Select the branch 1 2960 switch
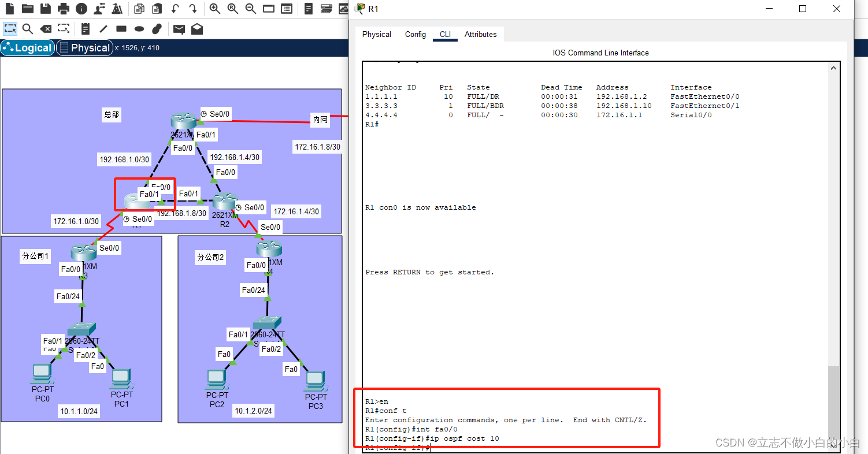Screen dimensions: 868x454 pos(81,329)
